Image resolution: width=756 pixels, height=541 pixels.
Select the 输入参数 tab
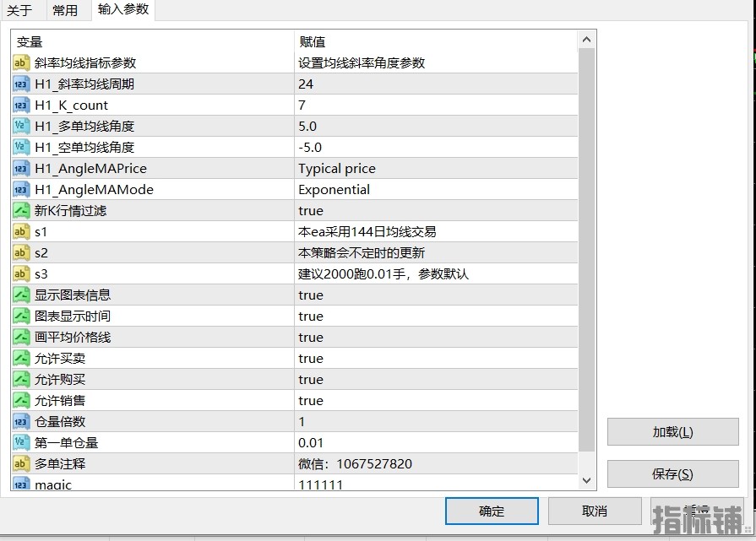coord(123,9)
